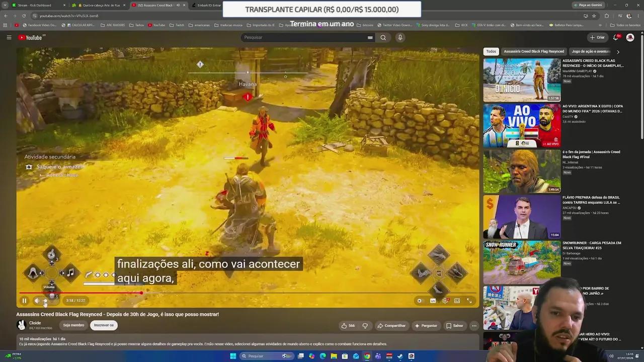
Task: Bookmark this page with star icon
Action: (x=594, y=16)
